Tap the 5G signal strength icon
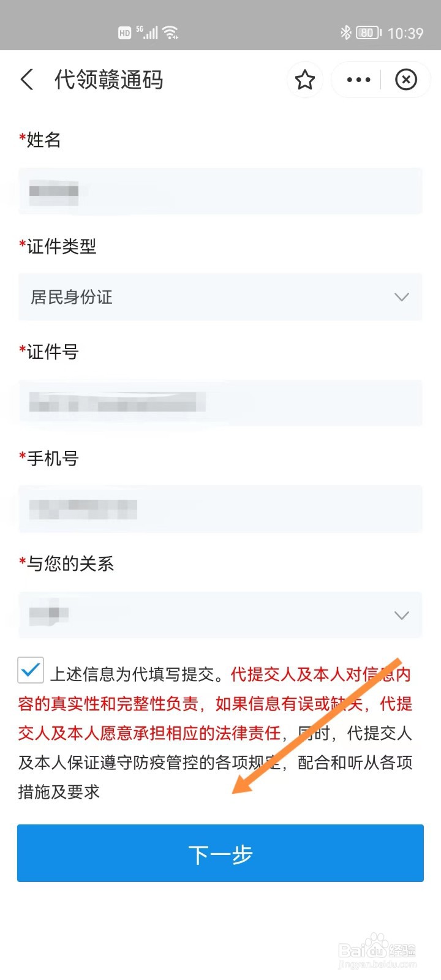 coord(147,32)
